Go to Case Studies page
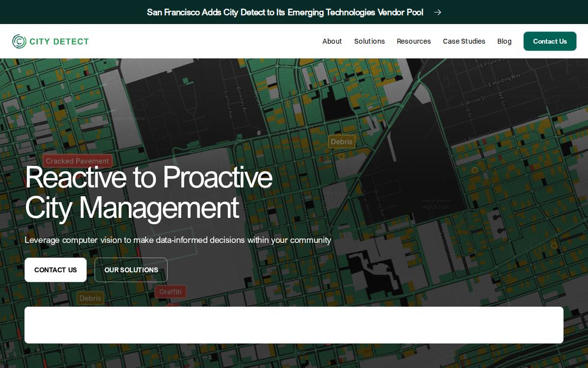This screenshot has width=588, height=368. pyautogui.click(x=464, y=41)
